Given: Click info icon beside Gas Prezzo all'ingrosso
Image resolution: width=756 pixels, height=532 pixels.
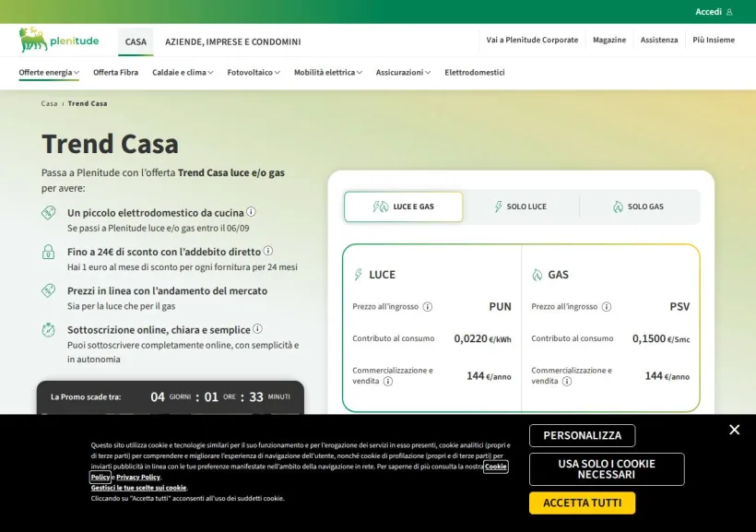Looking at the screenshot, I should [x=607, y=307].
